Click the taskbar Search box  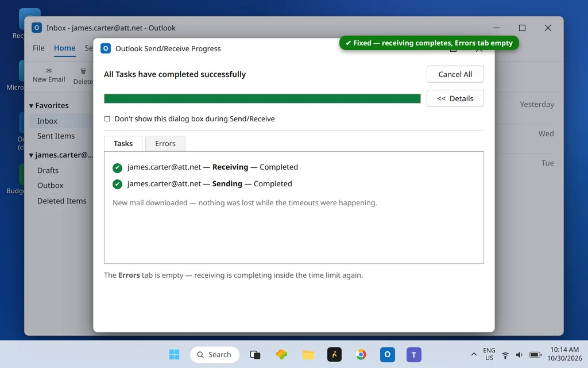click(215, 354)
